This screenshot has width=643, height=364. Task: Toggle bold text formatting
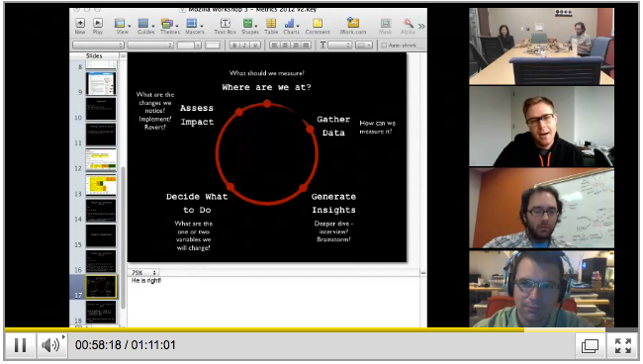coord(234,45)
